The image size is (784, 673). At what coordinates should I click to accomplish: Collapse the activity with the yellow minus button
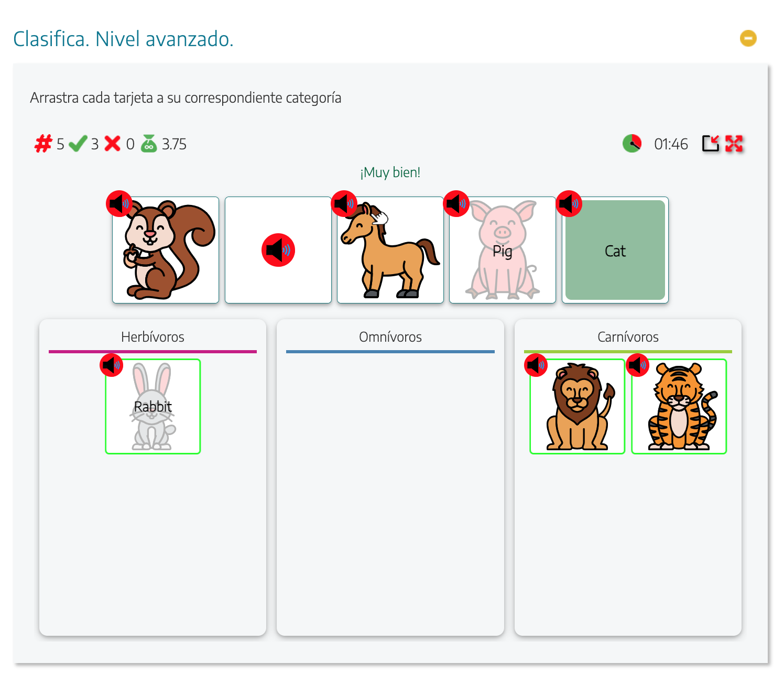[748, 38]
